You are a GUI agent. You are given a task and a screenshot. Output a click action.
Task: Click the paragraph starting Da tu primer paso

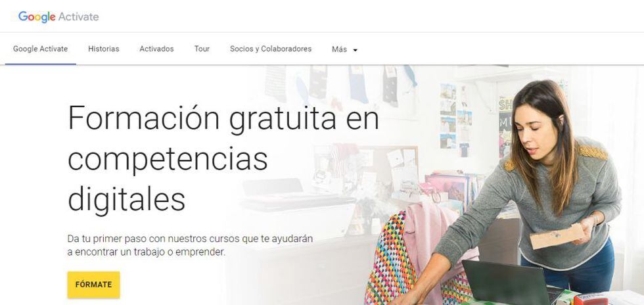click(190, 245)
